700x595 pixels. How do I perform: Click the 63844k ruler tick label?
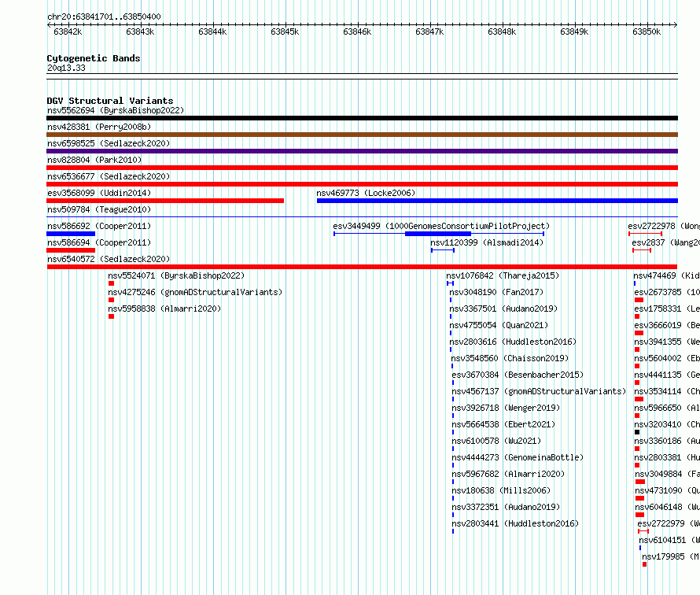click(212, 31)
